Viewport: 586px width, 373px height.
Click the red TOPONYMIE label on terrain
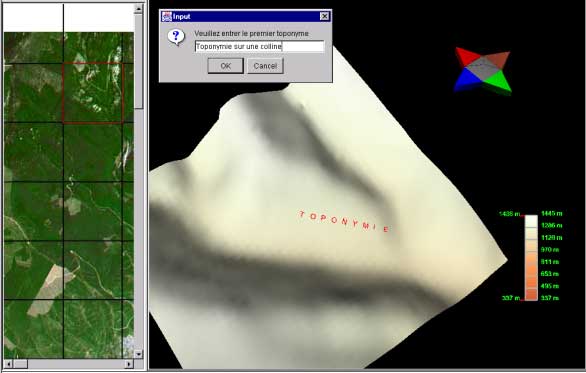coord(344,221)
